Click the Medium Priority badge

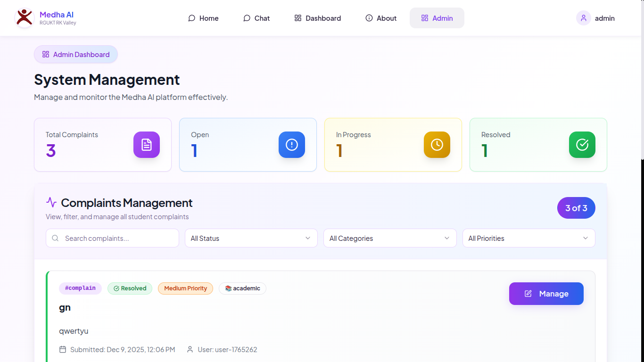(x=185, y=288)
